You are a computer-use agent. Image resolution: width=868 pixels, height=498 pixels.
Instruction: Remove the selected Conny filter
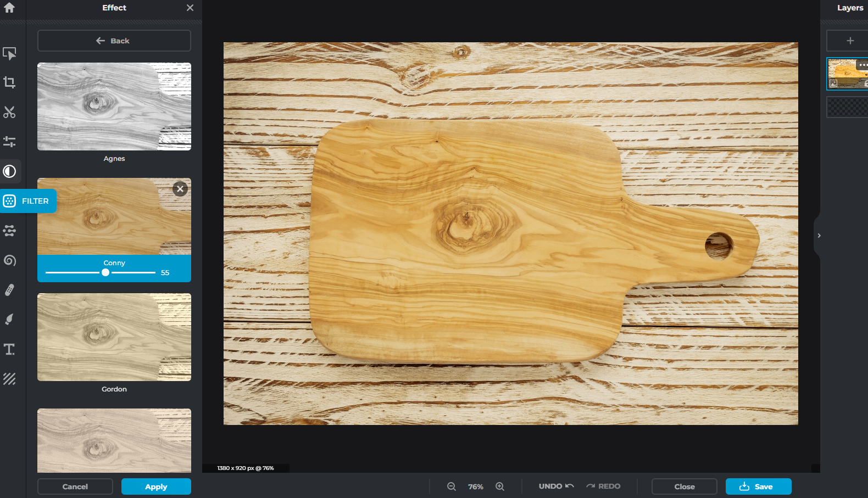click(180, 189)
